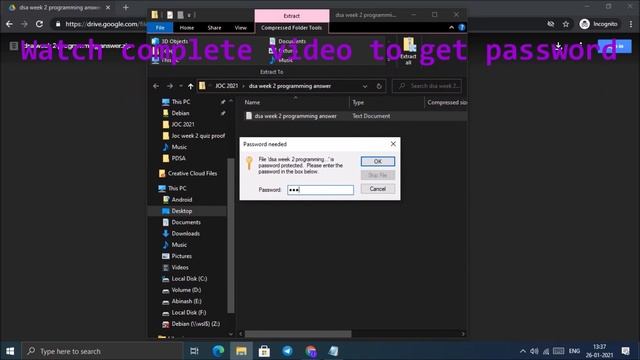Open Joc week 2 quiz proof folder

198,136
